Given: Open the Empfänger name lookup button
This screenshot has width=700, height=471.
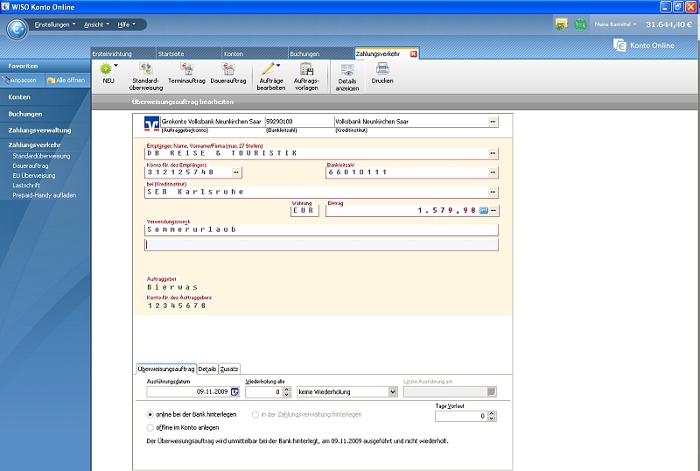Looking at the screenshot, I should click(492, 153).
